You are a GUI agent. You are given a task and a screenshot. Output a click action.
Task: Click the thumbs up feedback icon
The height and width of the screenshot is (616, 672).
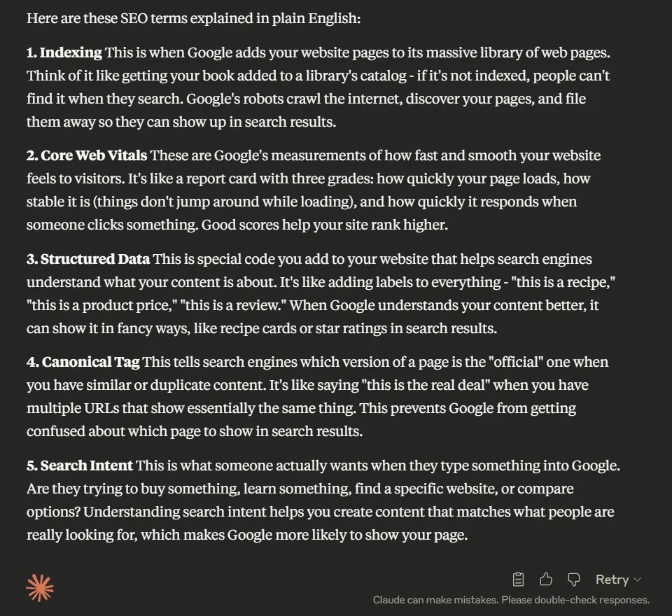546,579
